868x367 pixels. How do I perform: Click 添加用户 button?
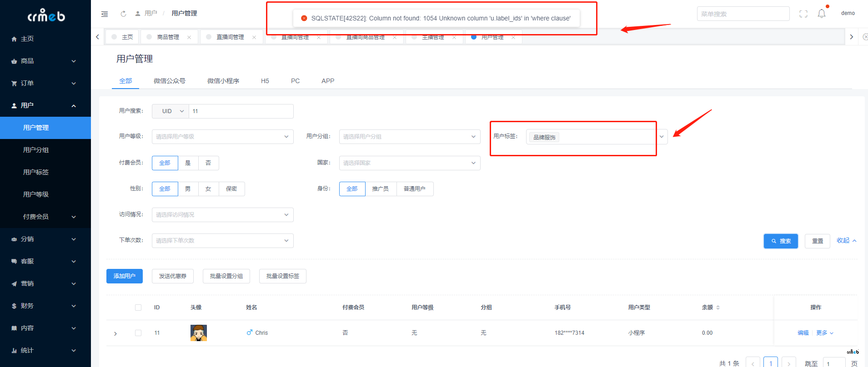[x=125, y=276]
